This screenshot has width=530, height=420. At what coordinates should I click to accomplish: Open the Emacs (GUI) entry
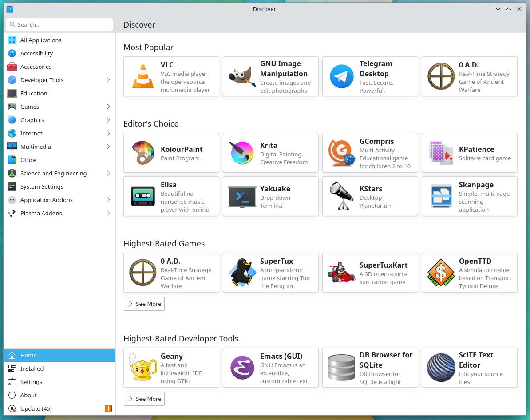[270, 368]
